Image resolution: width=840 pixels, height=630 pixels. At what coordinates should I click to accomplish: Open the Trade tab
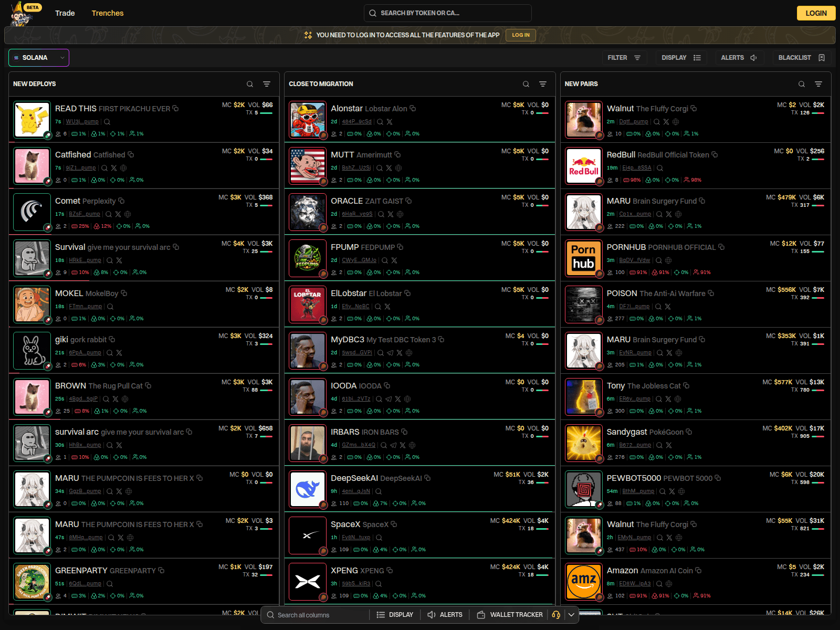pos(65,13)
